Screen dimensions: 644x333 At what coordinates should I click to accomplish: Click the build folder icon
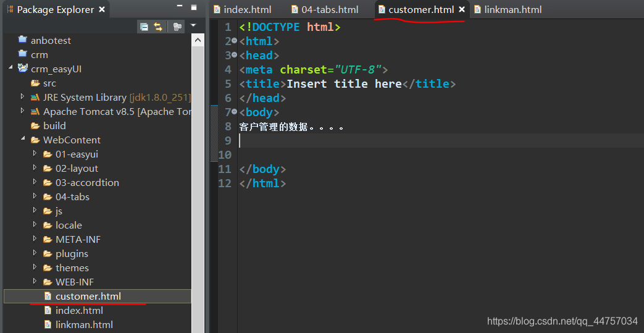[35, 126]
